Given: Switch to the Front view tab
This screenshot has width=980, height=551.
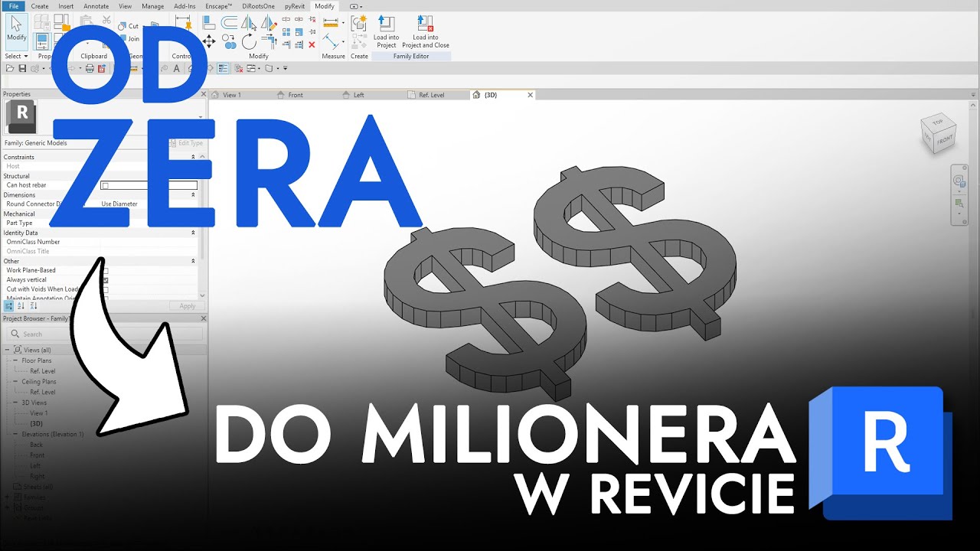Looking at the screenshot, I should point(296,95).
